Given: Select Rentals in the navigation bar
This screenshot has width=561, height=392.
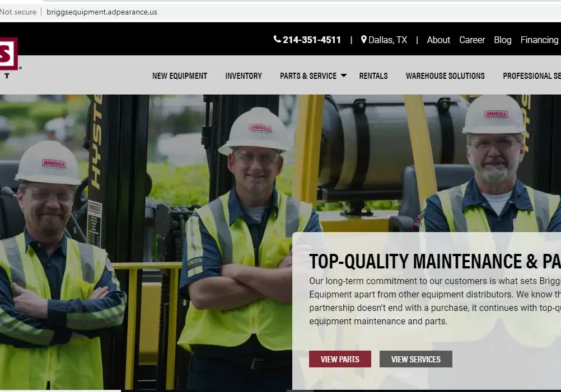Looking at the screenshot, I should (x=373, y=76).
